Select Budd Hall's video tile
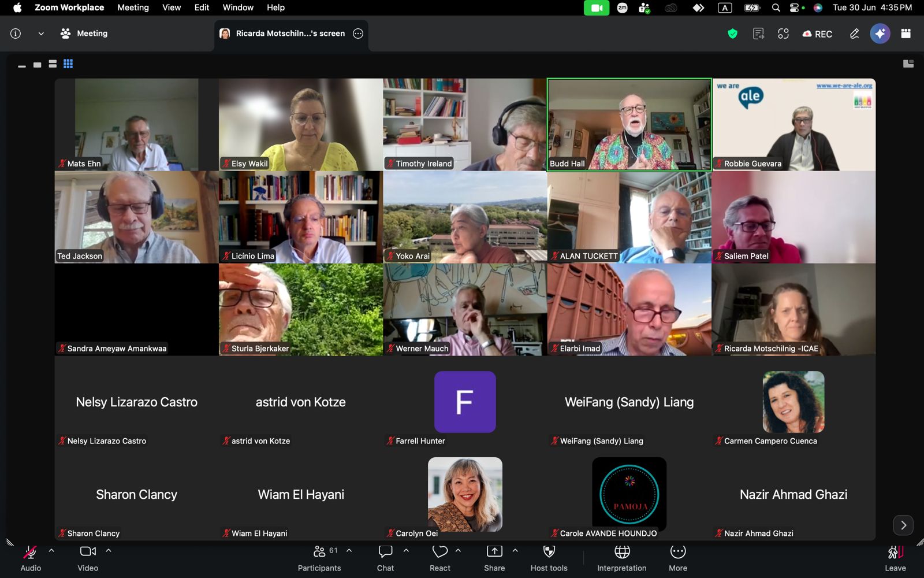The image size is (924, 578). tap(629, 125)
